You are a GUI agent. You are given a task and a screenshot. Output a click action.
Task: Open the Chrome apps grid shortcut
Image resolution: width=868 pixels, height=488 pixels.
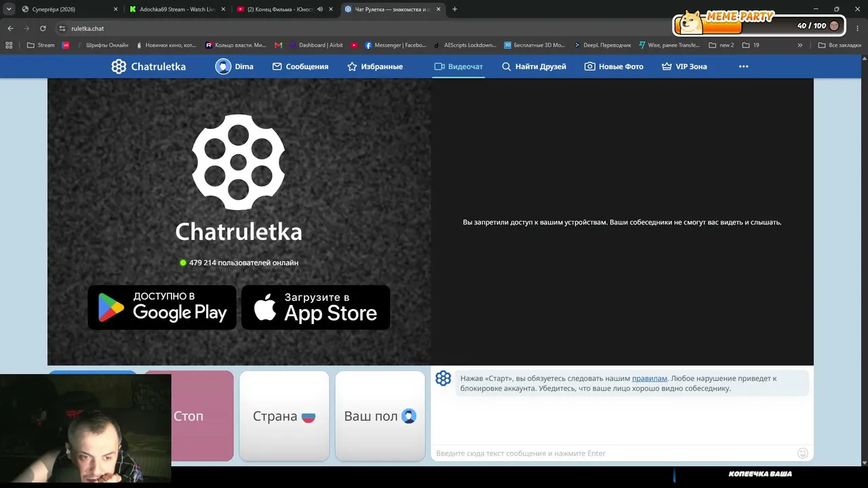[9, 45]
